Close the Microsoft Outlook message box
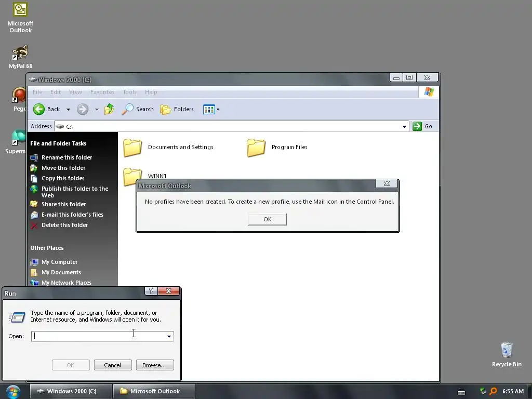532x399 pixels. point(387,183)
